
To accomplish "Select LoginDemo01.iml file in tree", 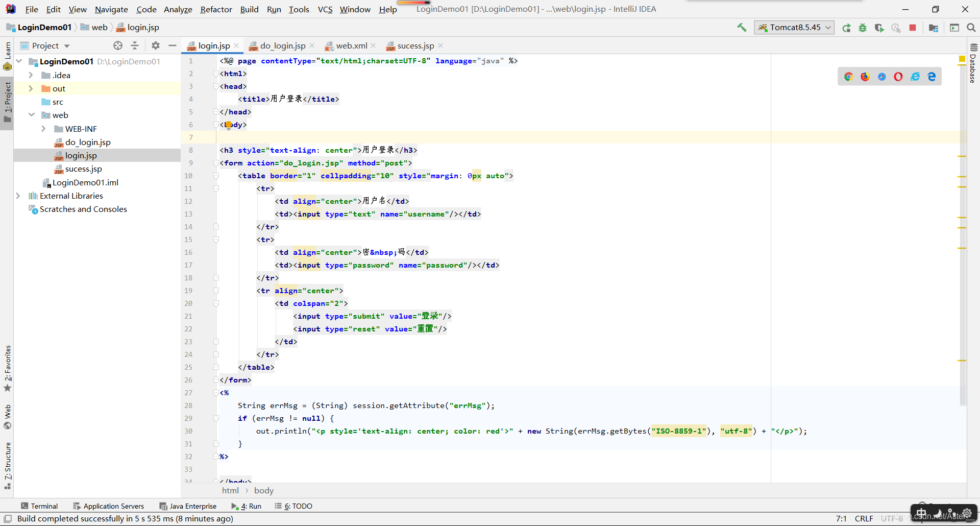I will point(85,182).
